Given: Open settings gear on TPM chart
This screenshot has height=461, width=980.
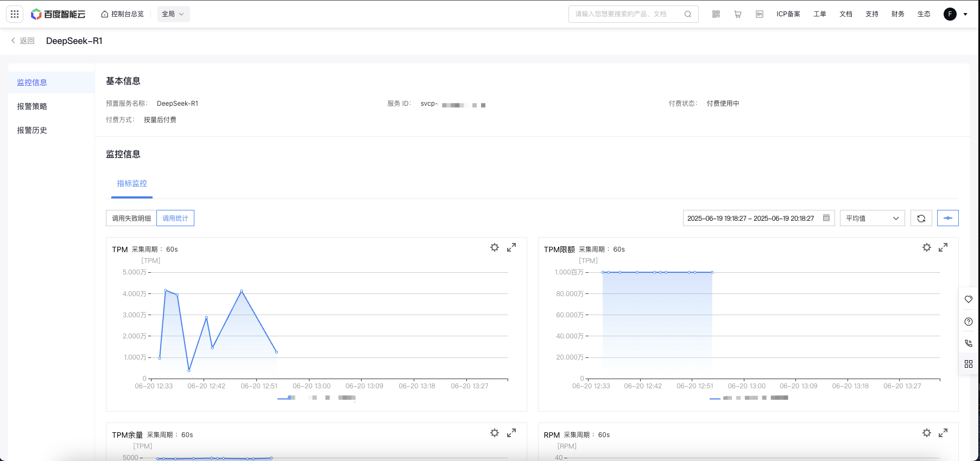Looking at the screenshot, I should [x=495, y=247].
